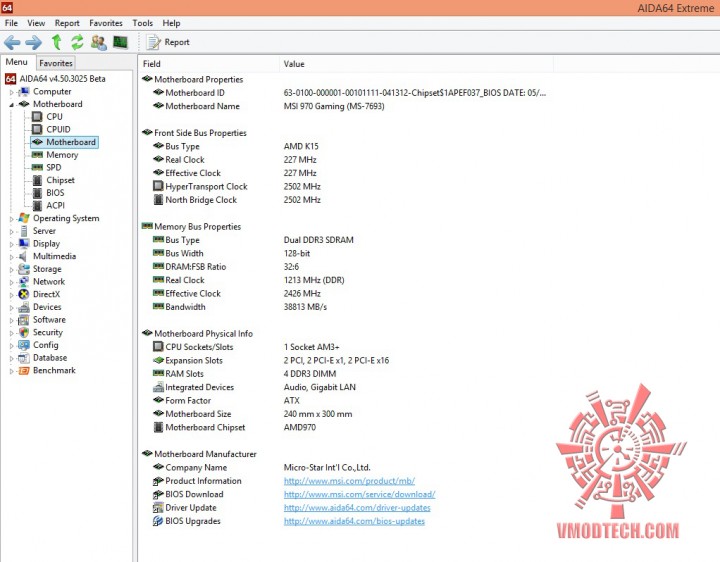Click the Report button in toolbar

pyautogui.click(x=168, y=42)
